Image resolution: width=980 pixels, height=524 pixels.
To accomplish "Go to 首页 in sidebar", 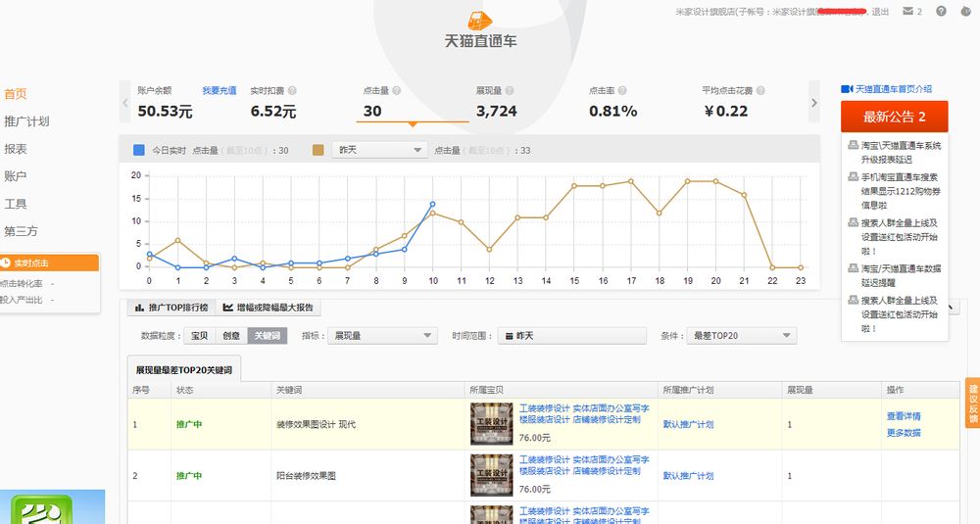I will click(x=16, y=94).
